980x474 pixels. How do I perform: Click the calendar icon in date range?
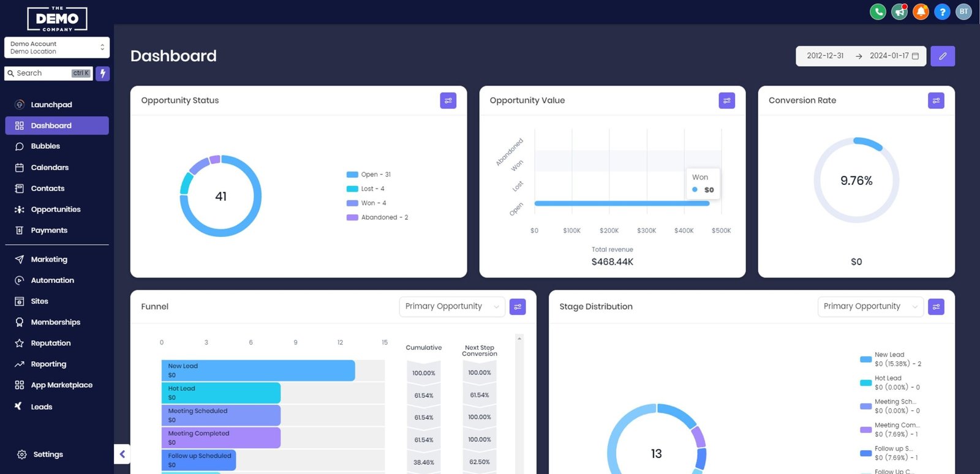tap(916, 56)
